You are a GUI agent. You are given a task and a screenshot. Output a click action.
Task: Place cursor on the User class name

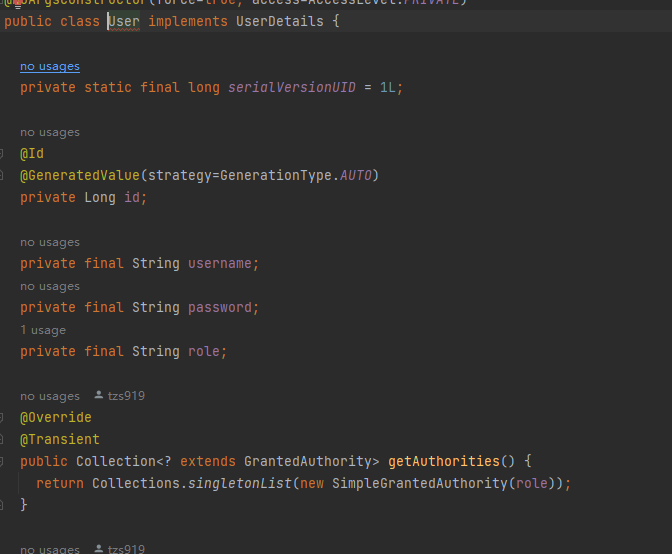tap(124, 21)
